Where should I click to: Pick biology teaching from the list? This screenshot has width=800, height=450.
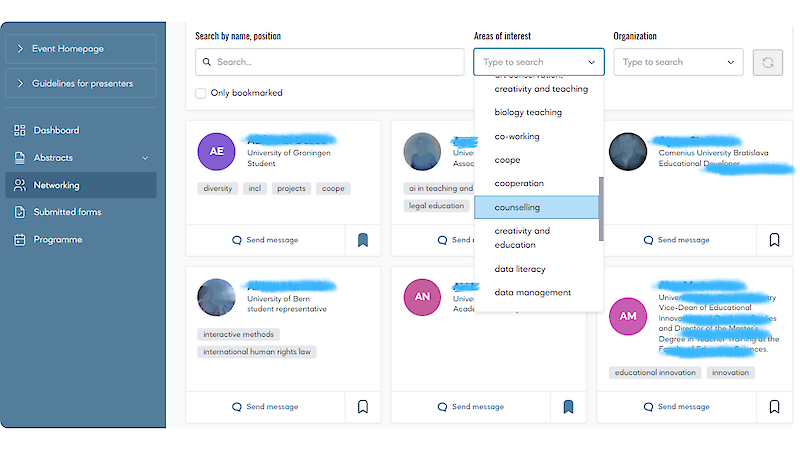pos(528,113)
